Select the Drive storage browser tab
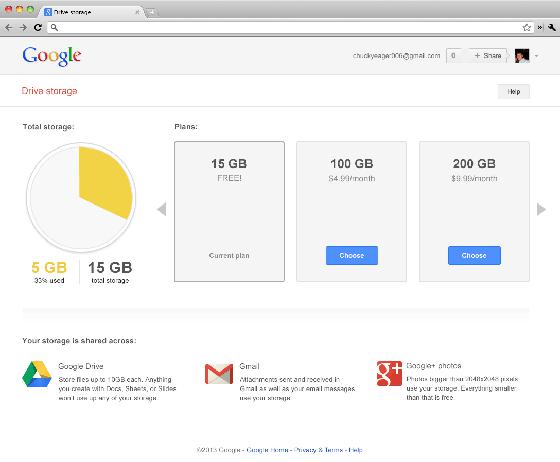This screenshot has width=560, height=462. pos(91,11)
